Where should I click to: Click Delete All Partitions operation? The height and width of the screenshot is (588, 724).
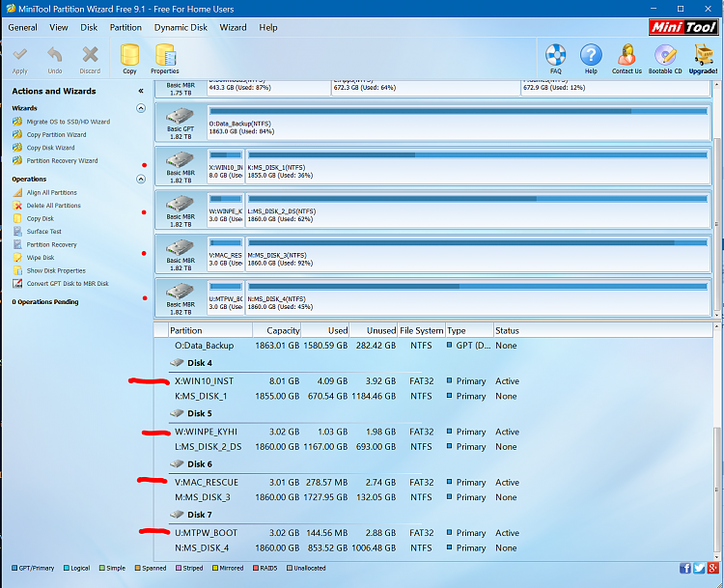tap(53, 206)
